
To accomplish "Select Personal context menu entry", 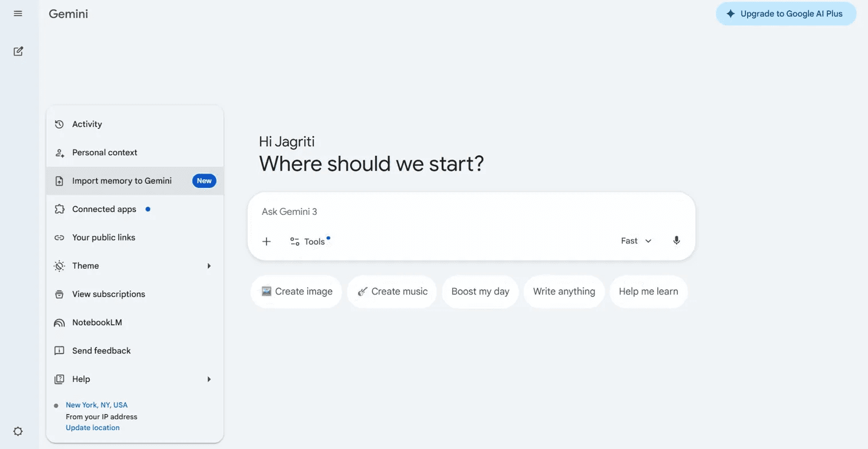I will pos(104,152).
